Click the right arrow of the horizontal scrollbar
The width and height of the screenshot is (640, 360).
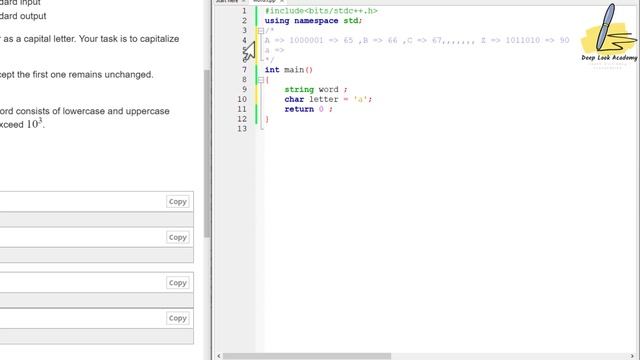(633, 356)
